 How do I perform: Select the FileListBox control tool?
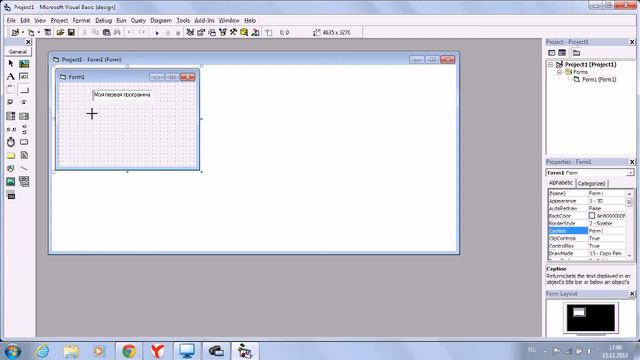(x=24, y=155)
